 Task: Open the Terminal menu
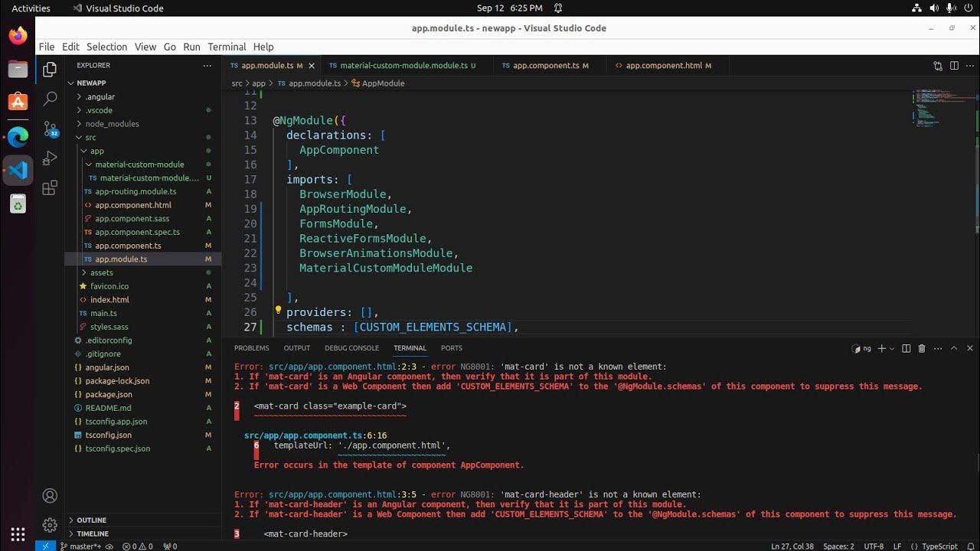pos(227,47)
